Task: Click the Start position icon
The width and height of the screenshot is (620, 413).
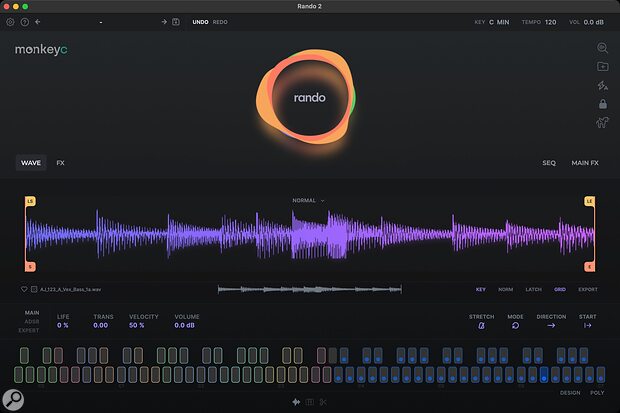Action: (x=588, y=326)
